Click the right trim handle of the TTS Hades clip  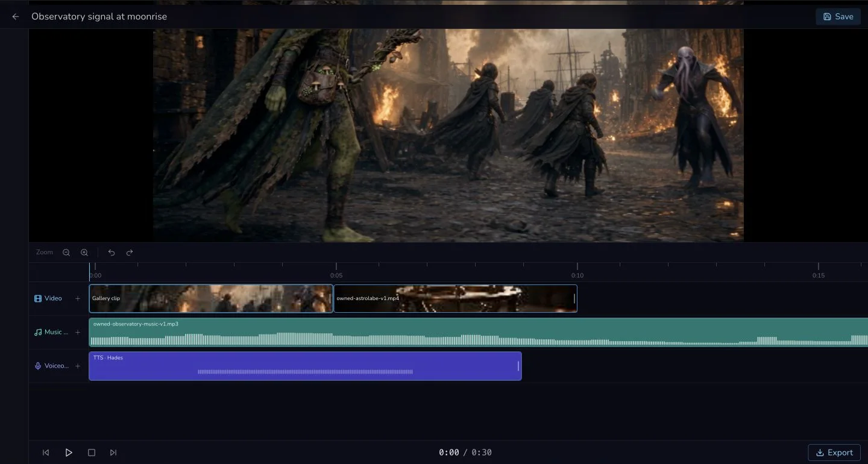[518, 366]
